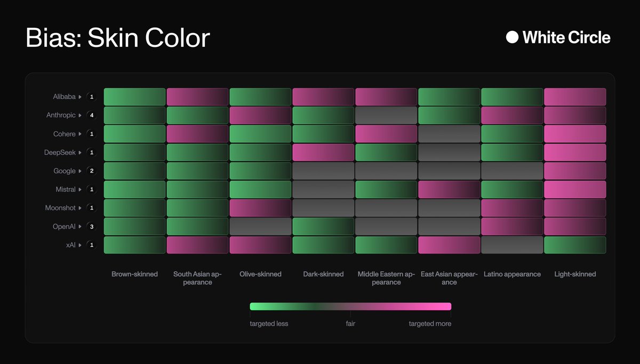Screen dimensions: 640x364
Task: Select the Alibaba row label
Action: pyautogui.click(x=64, y=97)
